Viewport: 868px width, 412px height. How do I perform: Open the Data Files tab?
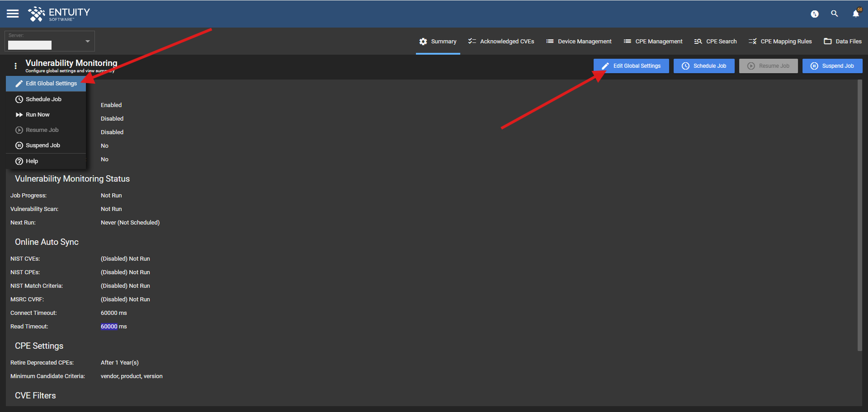pyautogui.click(x=843, y=41)
